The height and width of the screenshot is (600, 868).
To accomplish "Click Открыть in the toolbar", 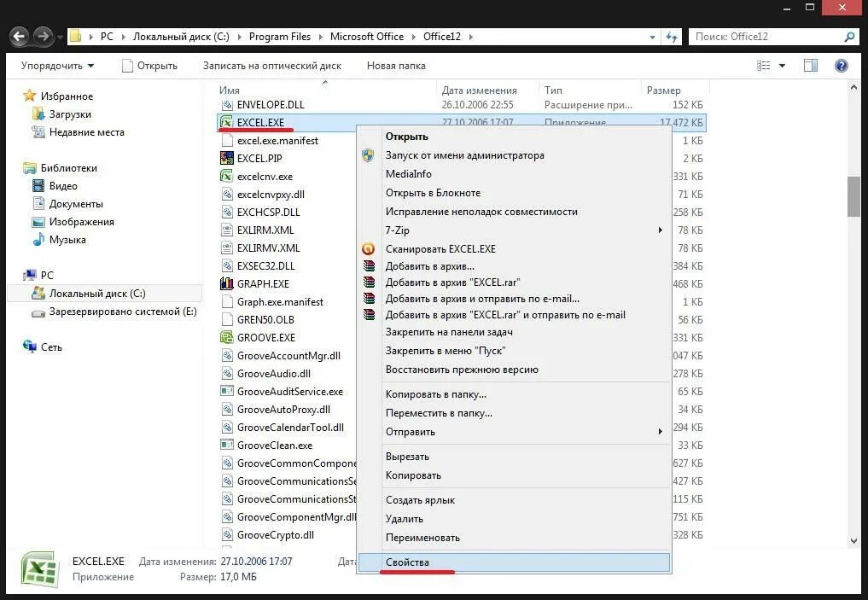I will [149, 66].
